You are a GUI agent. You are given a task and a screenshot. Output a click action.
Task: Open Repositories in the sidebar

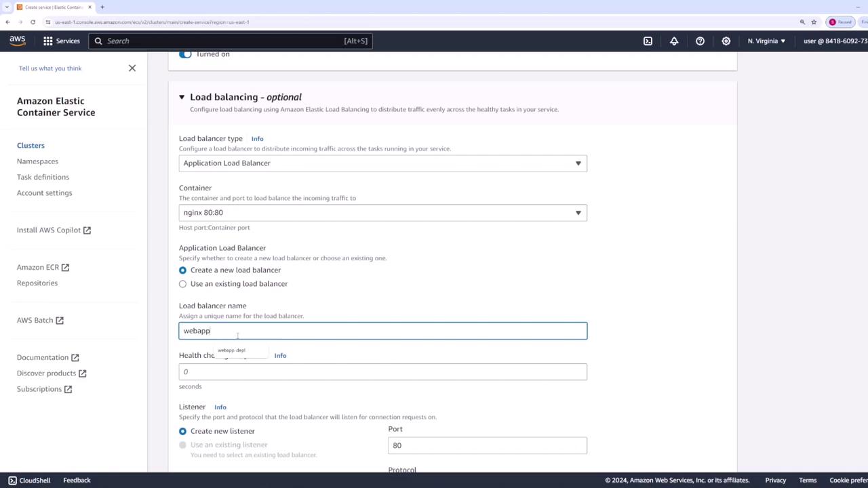coord(37,283)
